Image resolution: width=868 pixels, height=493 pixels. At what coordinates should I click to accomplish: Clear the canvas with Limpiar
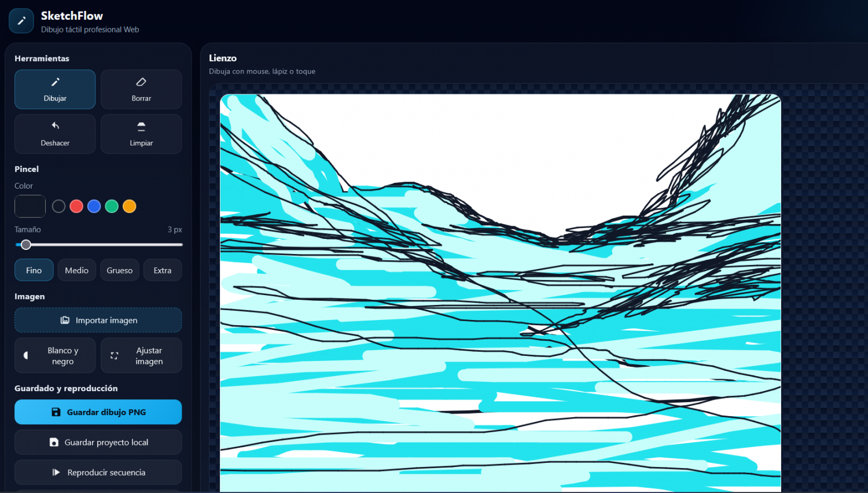[141, 134]
